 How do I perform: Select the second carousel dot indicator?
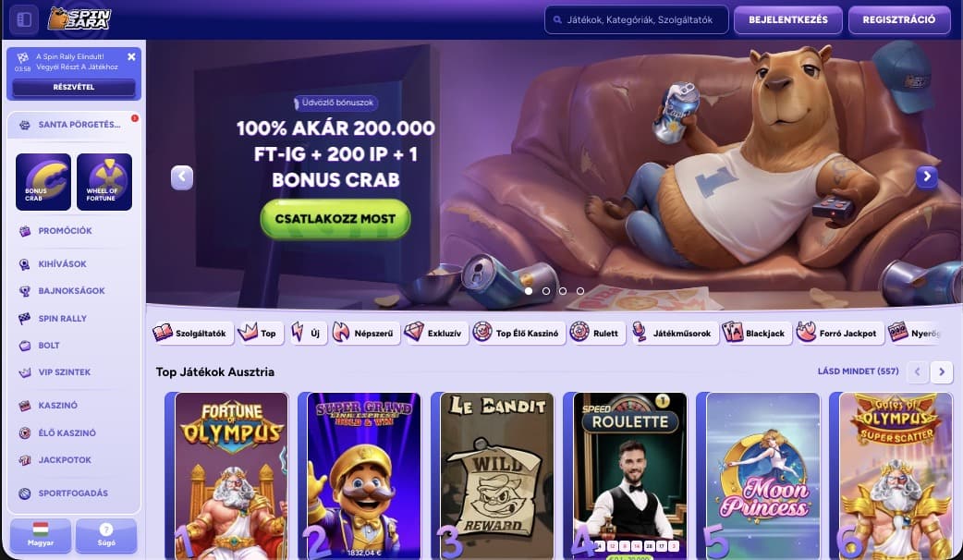pos(546,291)
